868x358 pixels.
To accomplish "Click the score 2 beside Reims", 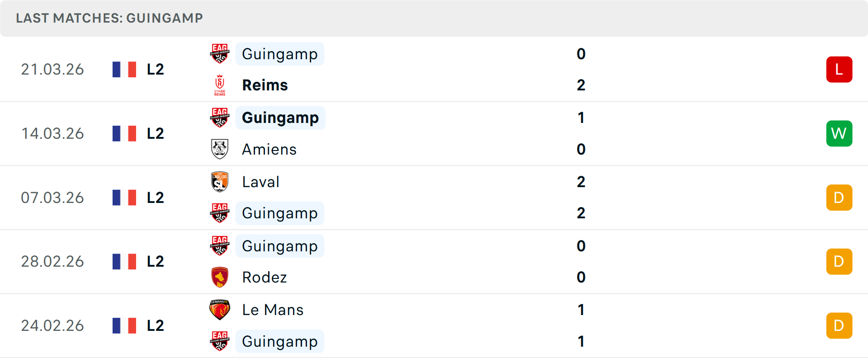I will [581, 85].
